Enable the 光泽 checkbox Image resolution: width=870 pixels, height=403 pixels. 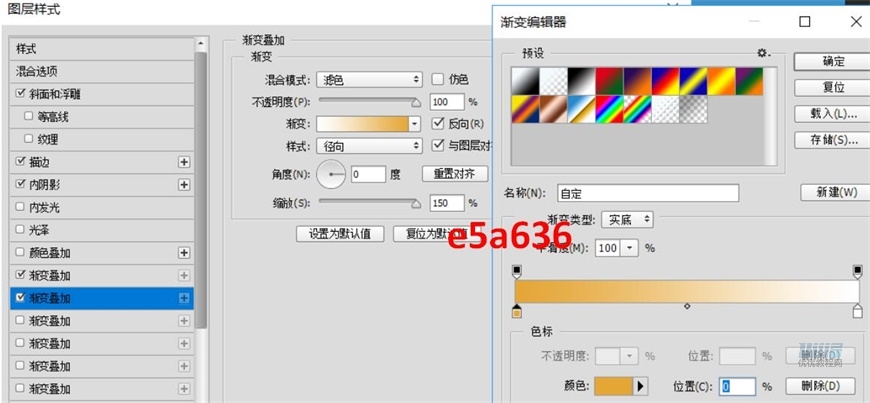(x=21, y=230)
